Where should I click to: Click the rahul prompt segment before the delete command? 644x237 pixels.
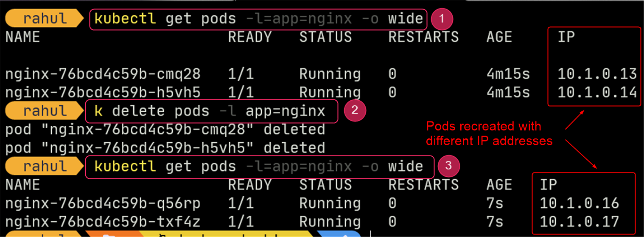(44, 111)
